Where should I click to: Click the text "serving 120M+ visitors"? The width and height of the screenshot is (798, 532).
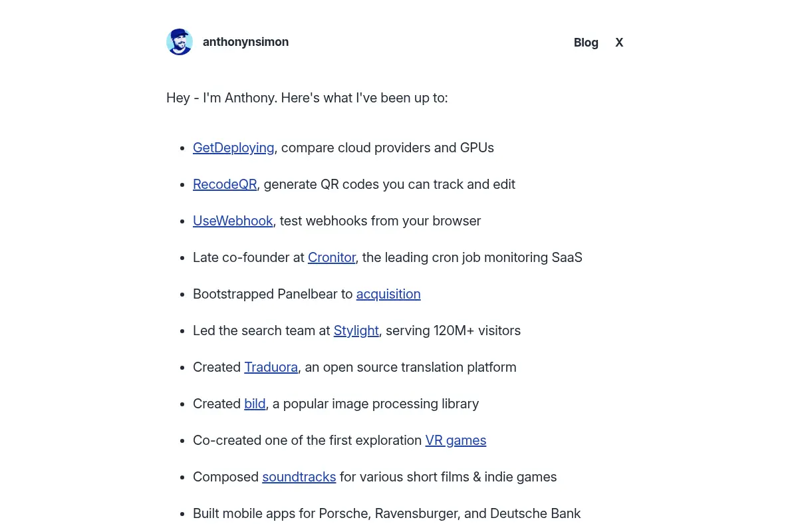[x=453, y=331]
